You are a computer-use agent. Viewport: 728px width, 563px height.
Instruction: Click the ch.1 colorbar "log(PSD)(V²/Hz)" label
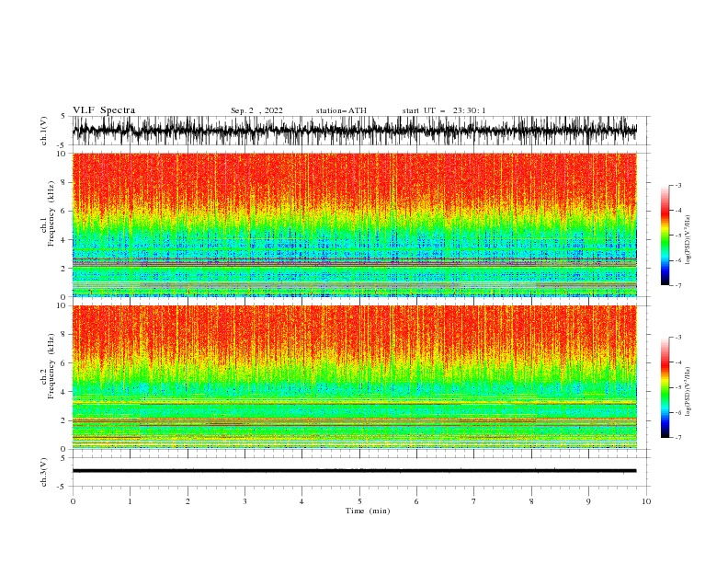(688, 240)
